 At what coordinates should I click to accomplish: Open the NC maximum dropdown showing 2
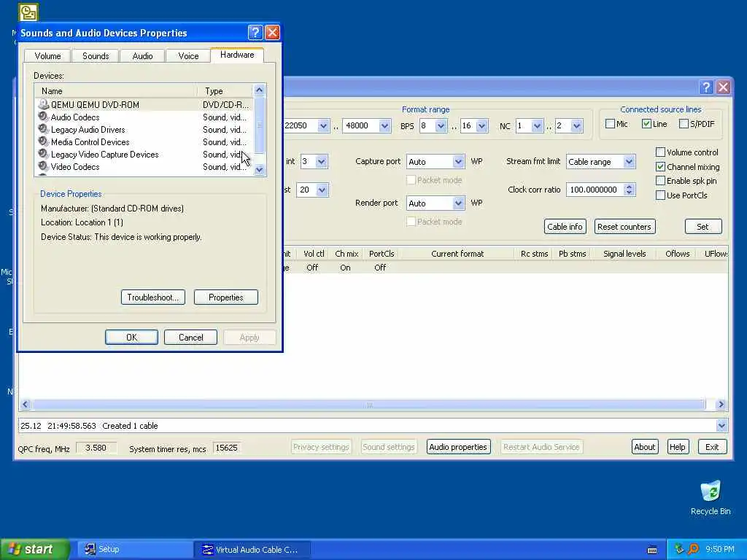[576, 125]
